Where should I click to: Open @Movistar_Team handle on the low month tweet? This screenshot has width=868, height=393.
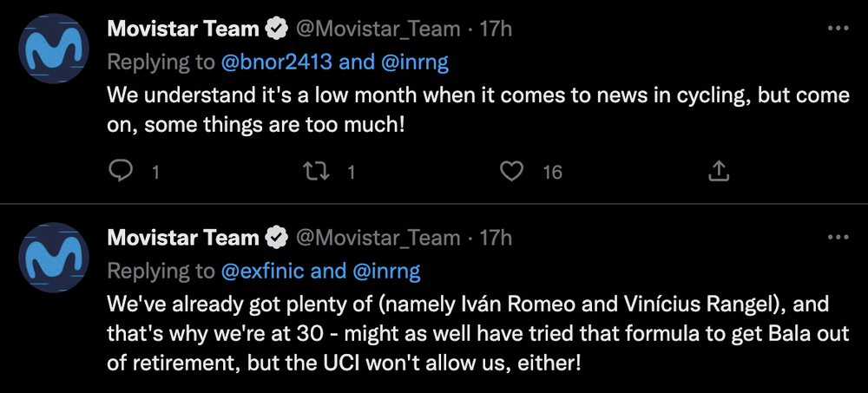[378, 29]
